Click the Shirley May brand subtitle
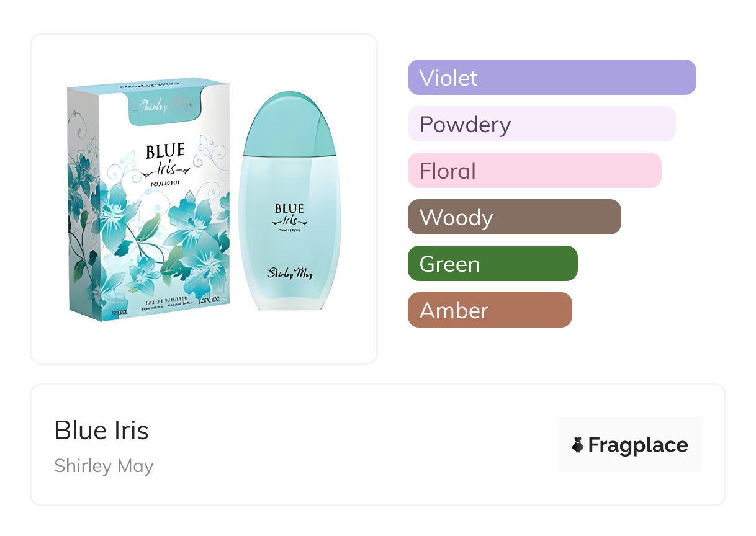 click(x=104, y=466)
